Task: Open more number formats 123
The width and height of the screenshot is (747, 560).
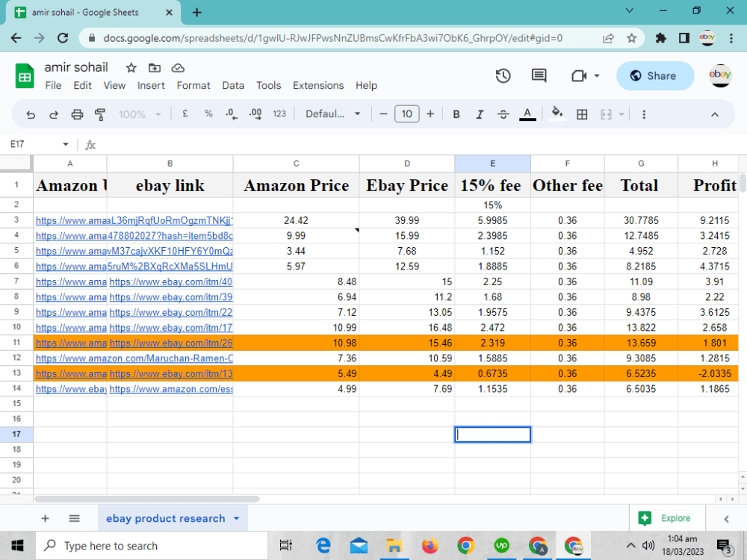Action: coord(279,113)
